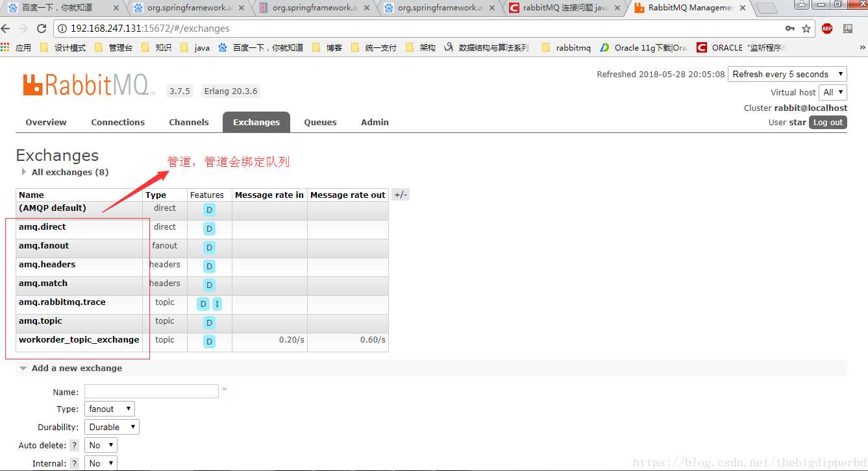Click the D feature badge for amq.fanout
The image size is (868, 471).
pos(209,247)
